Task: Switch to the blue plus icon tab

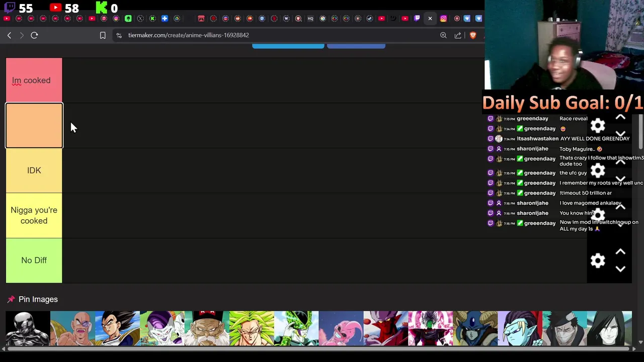Action: pos(165,19)
